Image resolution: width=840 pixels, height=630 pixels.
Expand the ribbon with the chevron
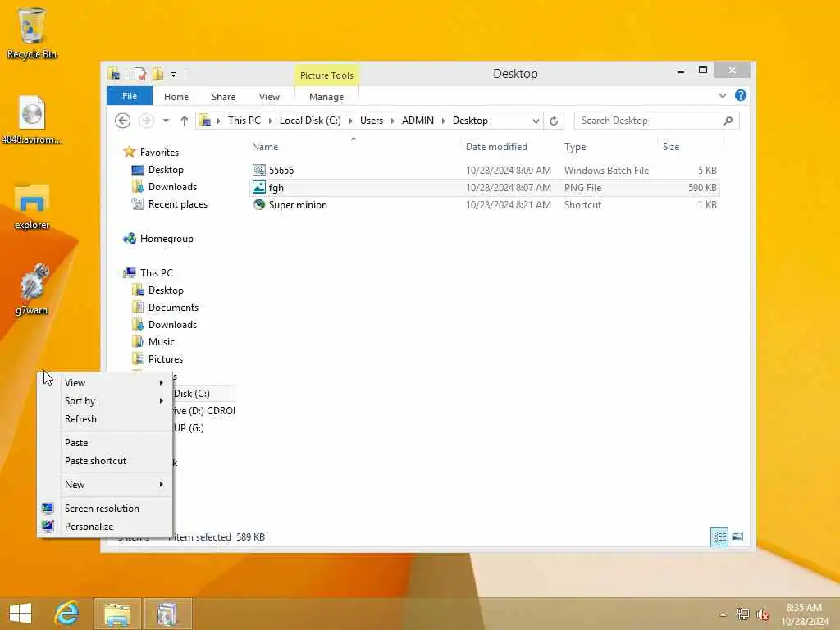(723, 95)
